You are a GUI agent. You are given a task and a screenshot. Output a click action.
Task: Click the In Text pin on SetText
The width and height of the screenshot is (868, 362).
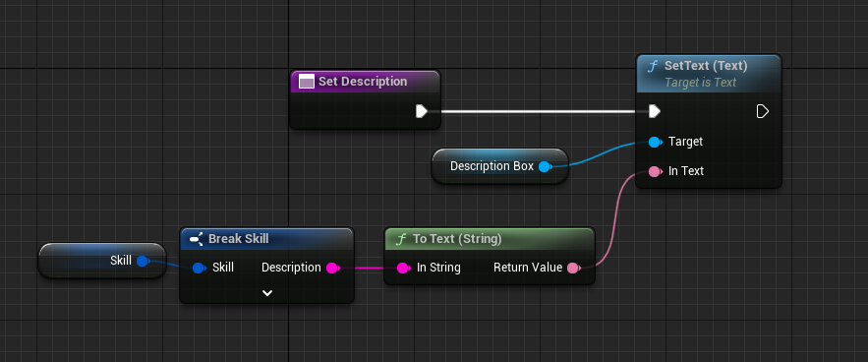point(655,171)
